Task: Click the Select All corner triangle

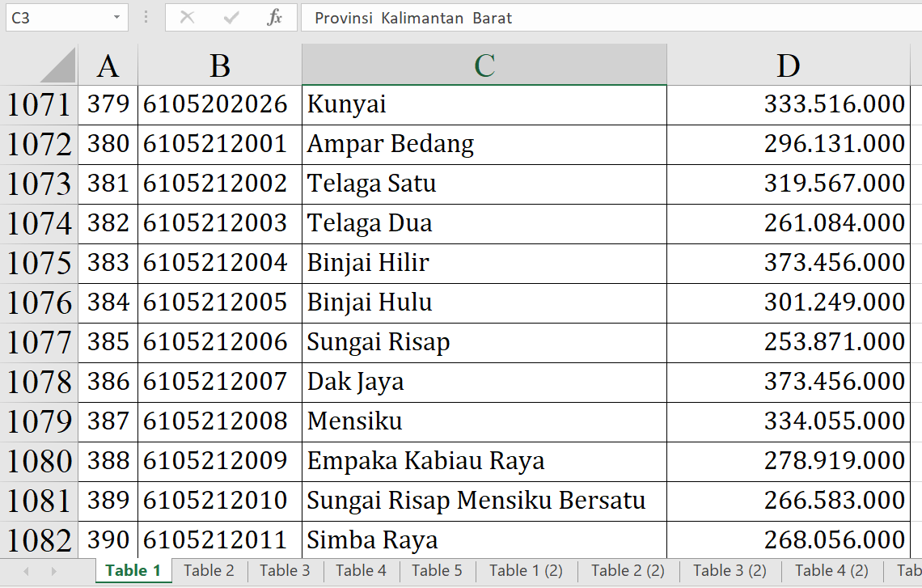Action: tap(58, 66)
